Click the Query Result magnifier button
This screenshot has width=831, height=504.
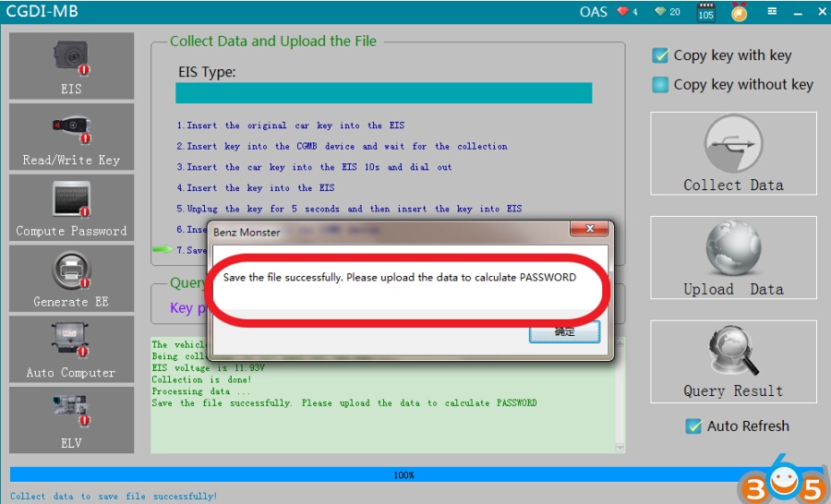[x=733, y=362]
